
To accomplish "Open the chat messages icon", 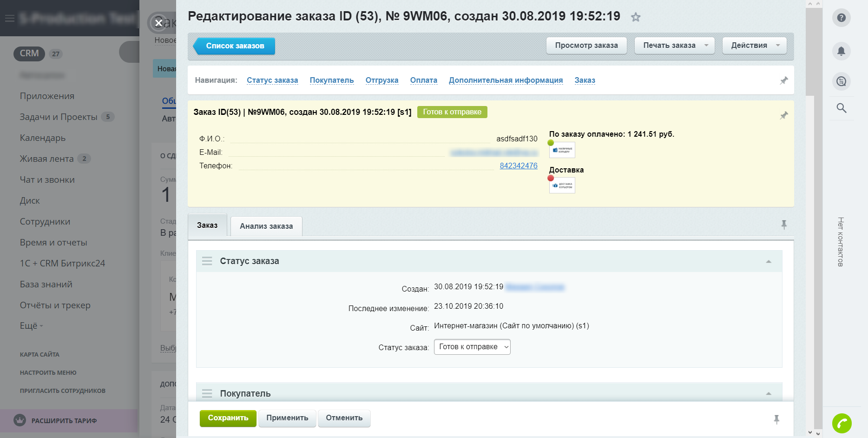I will click(x=841, y=81).
